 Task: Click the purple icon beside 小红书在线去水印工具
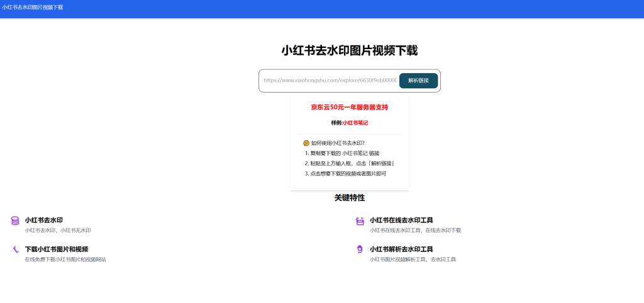[360, 221]
